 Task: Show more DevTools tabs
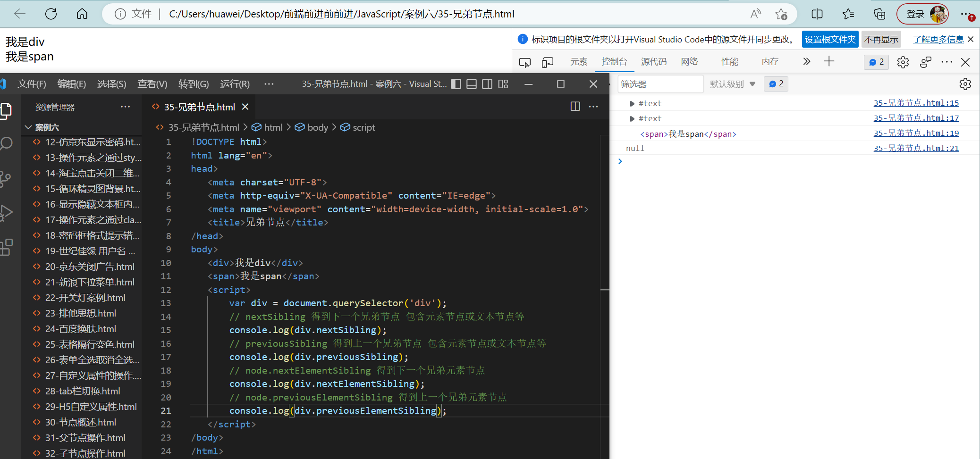pos(807,61)
